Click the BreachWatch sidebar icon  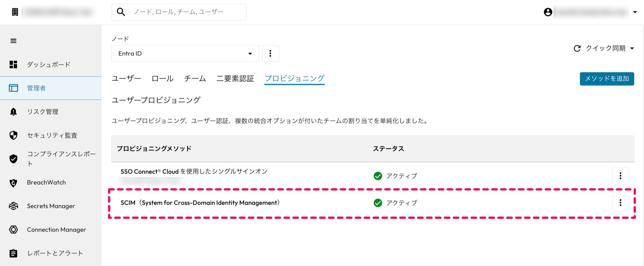coord(13,183)
